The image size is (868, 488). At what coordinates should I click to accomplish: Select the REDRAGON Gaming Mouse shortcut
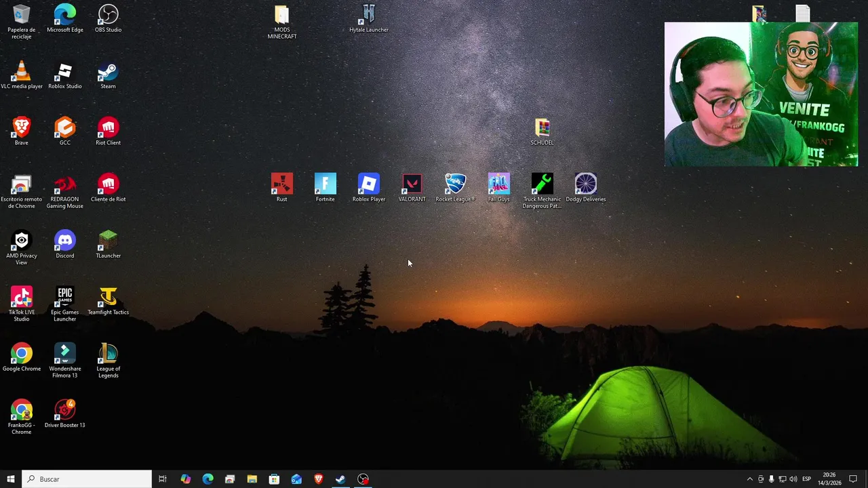pyautogui.click(x=65, y=191)
